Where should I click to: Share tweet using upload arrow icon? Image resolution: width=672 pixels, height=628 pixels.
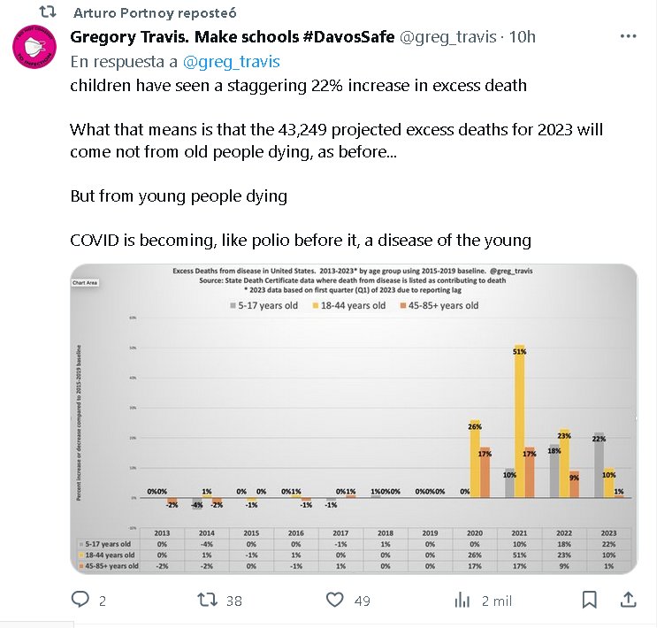(x=628, y=600)
